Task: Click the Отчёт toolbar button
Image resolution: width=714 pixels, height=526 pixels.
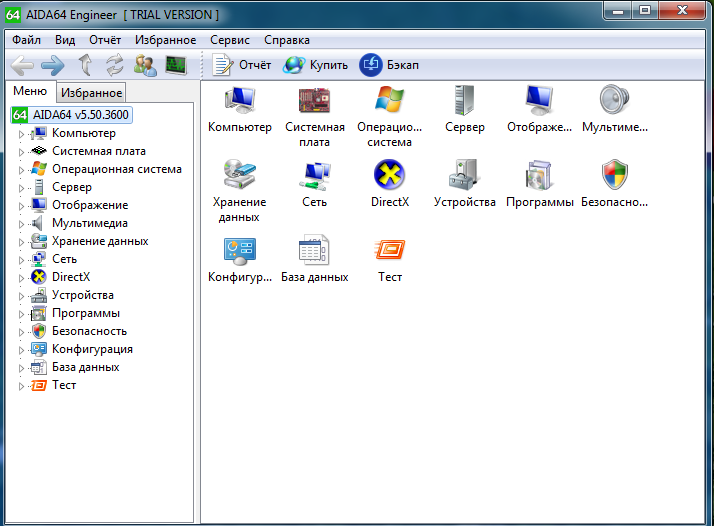Action: 242,65
